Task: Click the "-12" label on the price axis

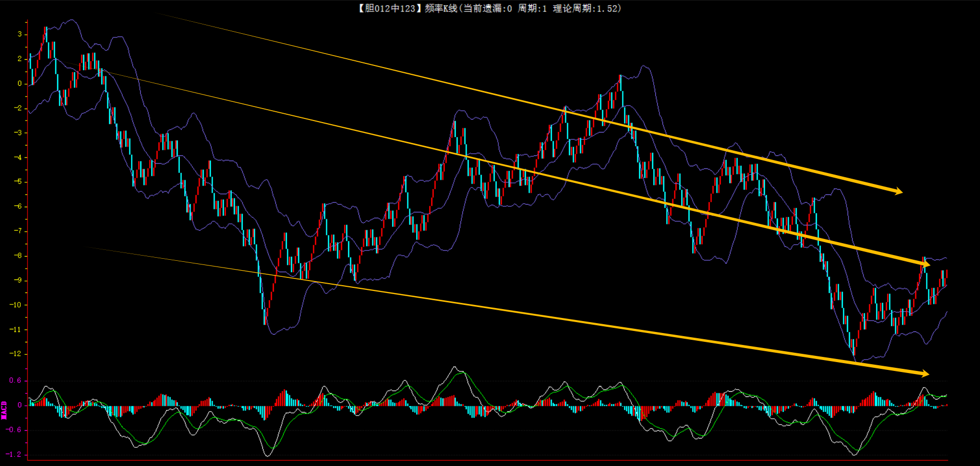Action: point(16,354)
